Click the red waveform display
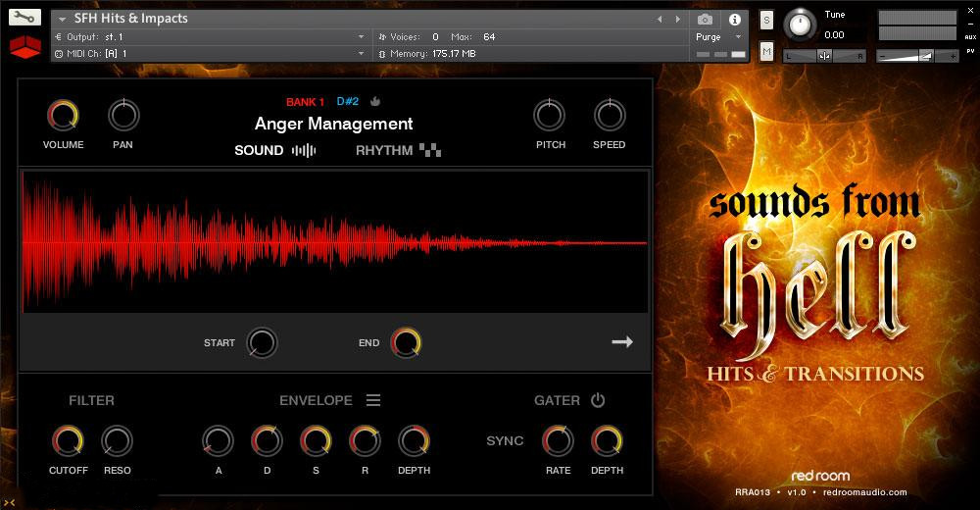 (333, 241)
